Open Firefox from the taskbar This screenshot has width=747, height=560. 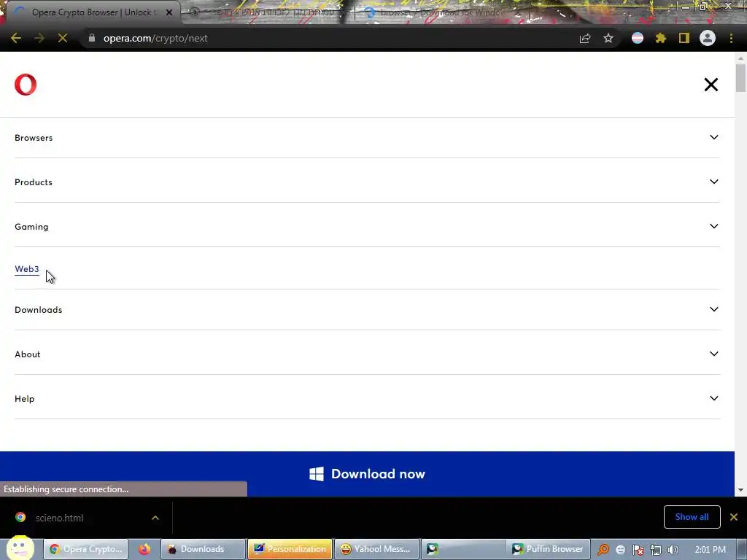[x=144, y=549]
